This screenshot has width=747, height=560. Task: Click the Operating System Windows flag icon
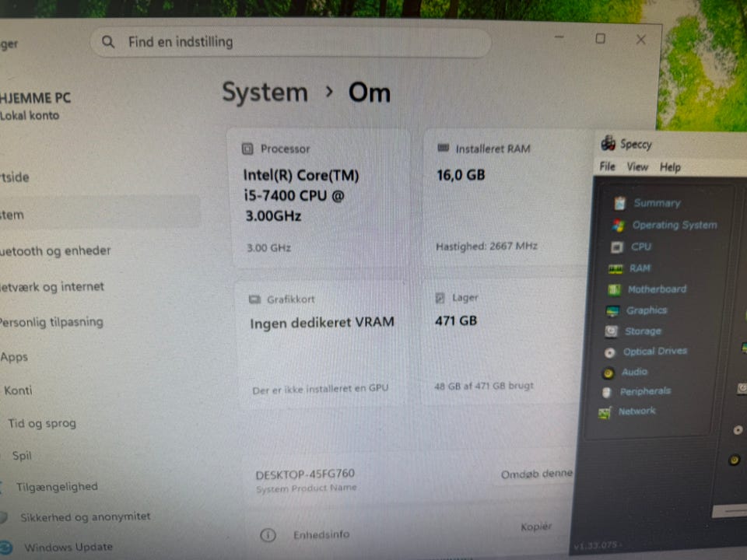619,226
